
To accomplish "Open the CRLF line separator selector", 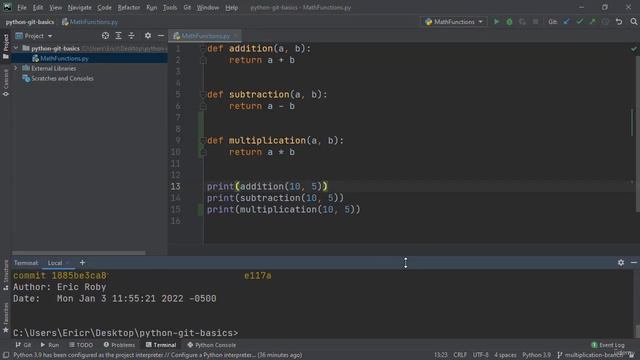I will pyautogui.click(x=460, y=355).
